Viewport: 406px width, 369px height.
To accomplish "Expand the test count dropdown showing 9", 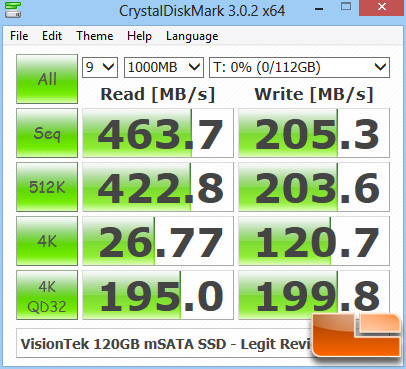I will pyautogui.click(x=100, y=68).
